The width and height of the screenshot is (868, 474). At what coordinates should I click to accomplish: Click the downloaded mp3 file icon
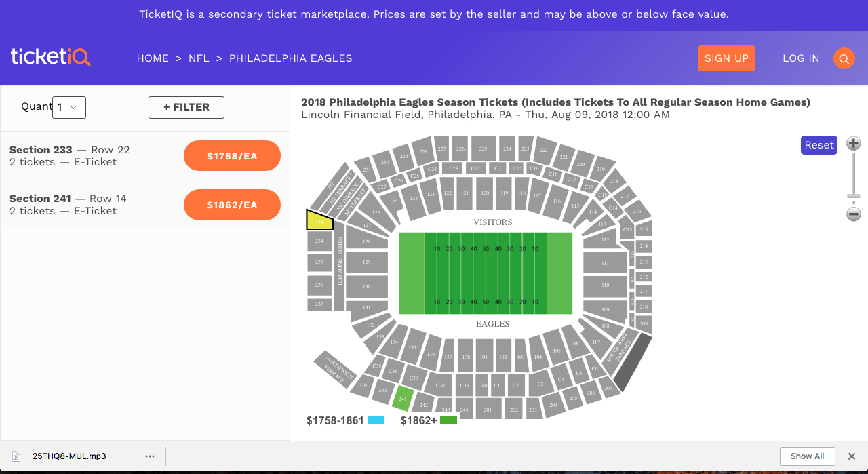point(17,456)
